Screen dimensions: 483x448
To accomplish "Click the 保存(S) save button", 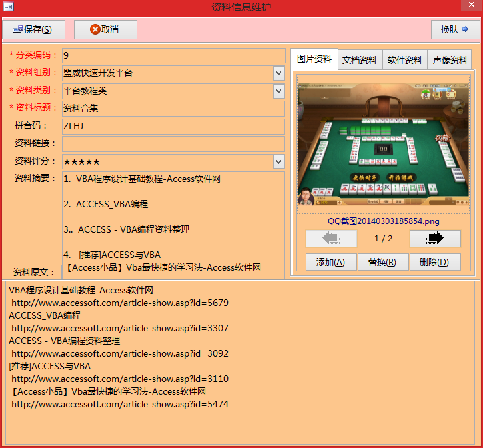I will click(33, 29).
